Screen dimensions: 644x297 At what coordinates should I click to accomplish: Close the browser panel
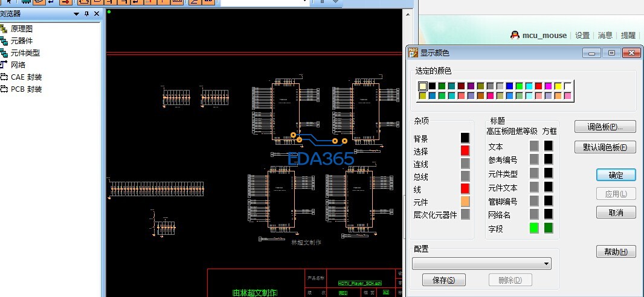(97, 14)
